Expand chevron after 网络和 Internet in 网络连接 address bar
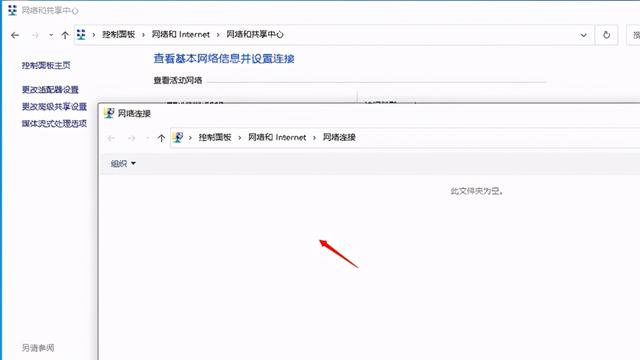Screen dimensions: 640x360 314,138
